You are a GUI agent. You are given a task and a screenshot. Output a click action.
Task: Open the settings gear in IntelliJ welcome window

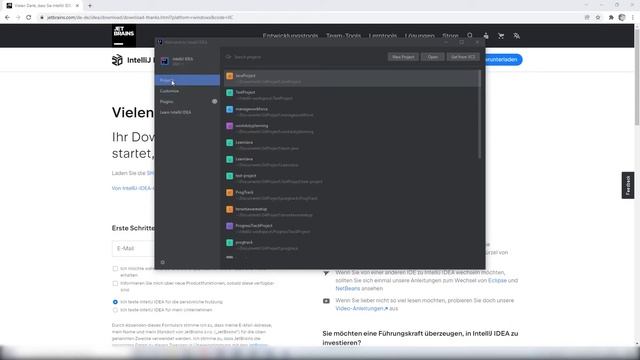pos(162,262)
